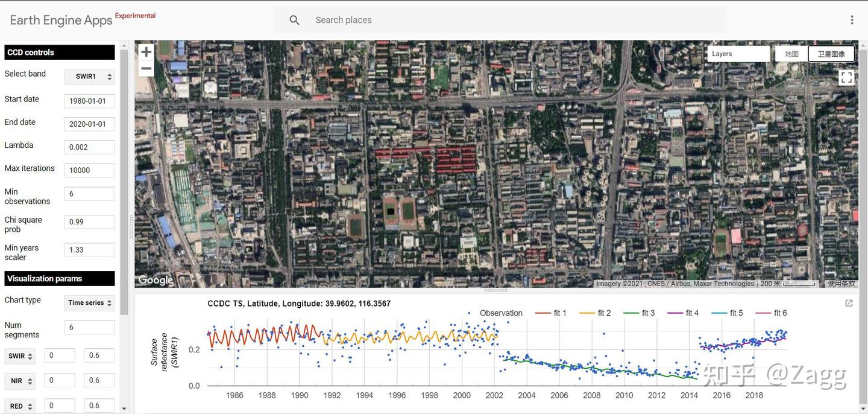Open the SWIR visualization band dropdown
Viewport: 868px width, 414px height.
pos(19,355)
